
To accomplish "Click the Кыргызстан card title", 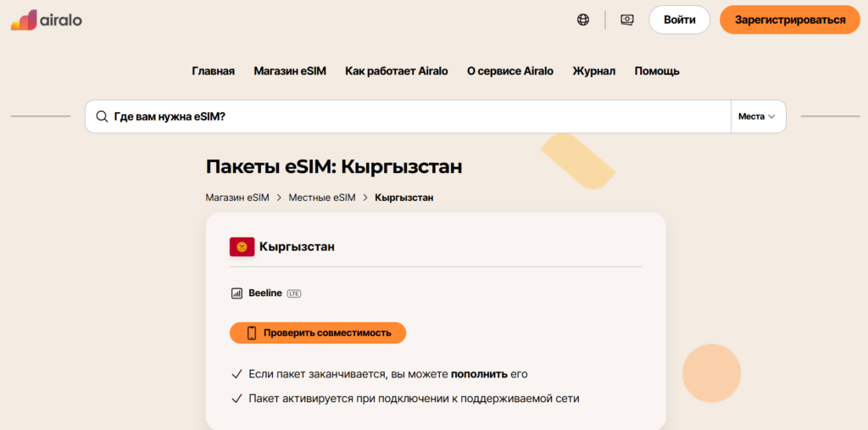I will point(297,247).
